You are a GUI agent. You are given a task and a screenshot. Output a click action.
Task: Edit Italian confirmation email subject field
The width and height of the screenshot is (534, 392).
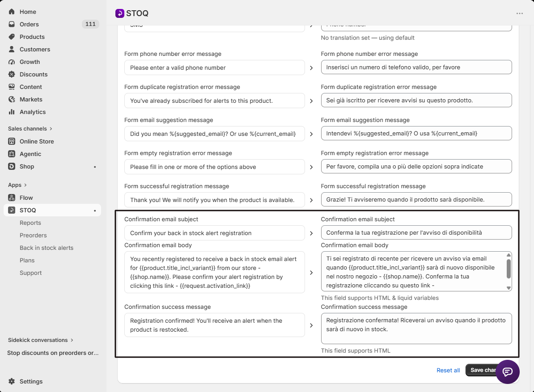tap(416, 232)
